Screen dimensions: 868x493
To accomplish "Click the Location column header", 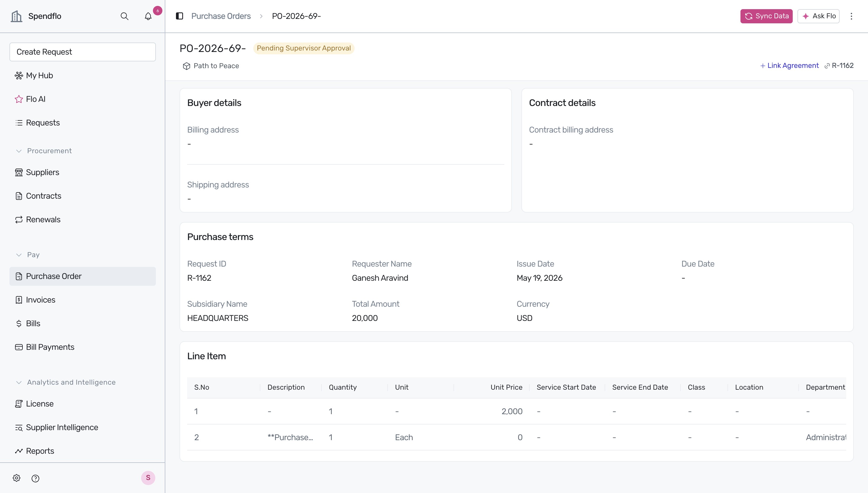I will 749,387.
